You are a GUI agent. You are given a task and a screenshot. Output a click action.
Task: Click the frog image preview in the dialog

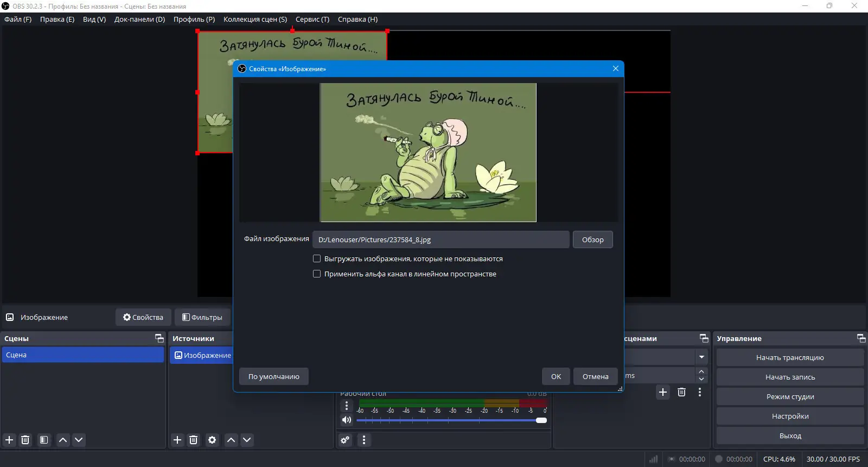(x=428, y=153)
